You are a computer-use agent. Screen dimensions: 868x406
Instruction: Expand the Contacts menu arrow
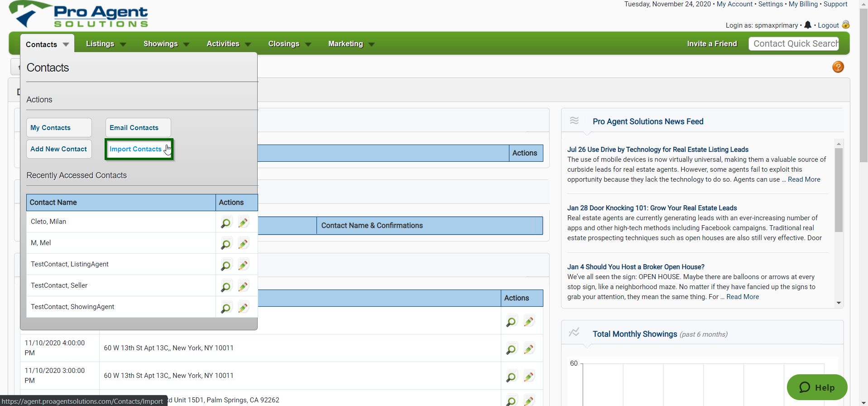(x=66, y=45)
